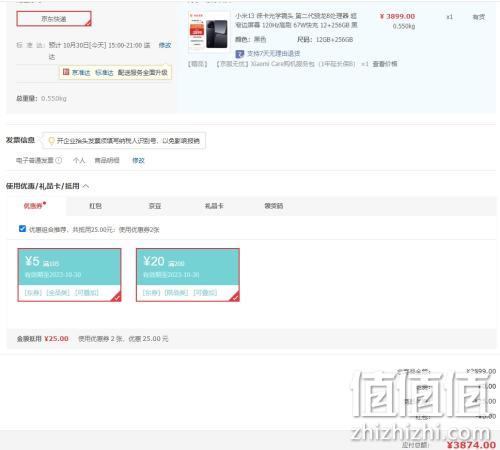
Task: Click the ¥3899.00 product price text
Action: tap(397, 16)
